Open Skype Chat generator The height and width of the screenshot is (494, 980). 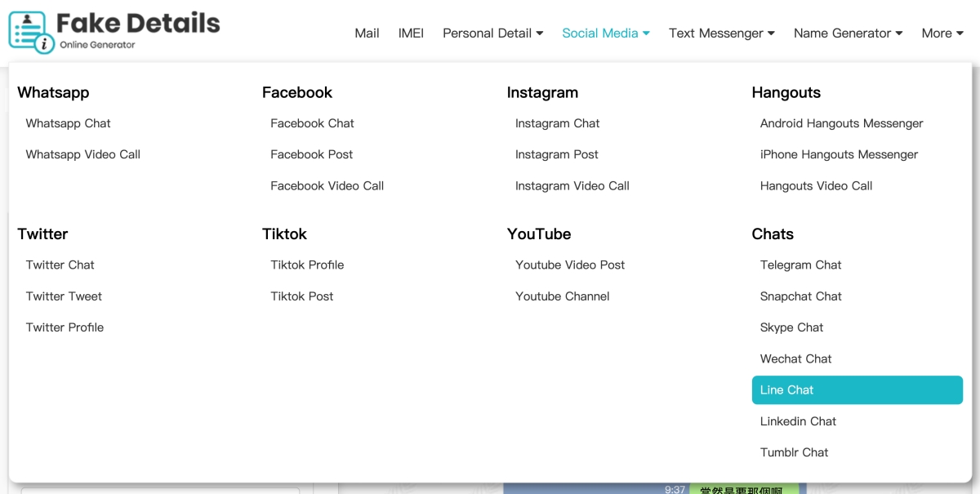pos(791,327)
